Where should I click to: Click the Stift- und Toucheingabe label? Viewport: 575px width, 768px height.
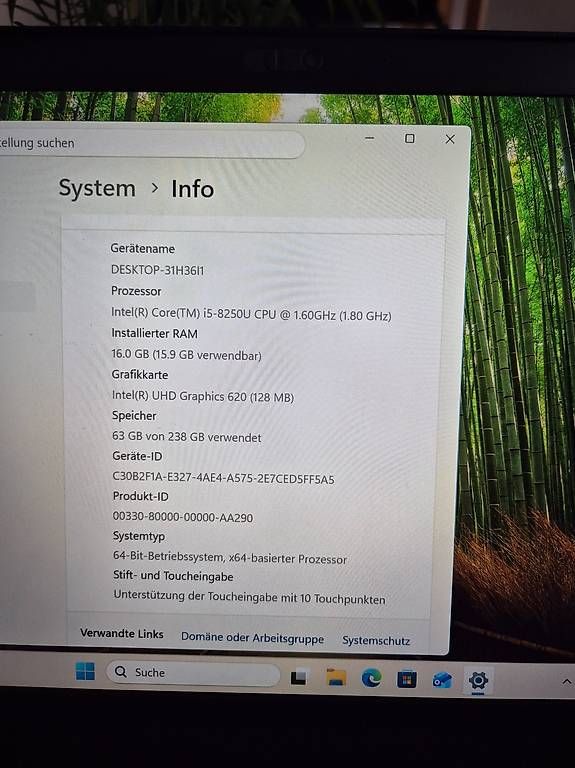coord(173,576)
